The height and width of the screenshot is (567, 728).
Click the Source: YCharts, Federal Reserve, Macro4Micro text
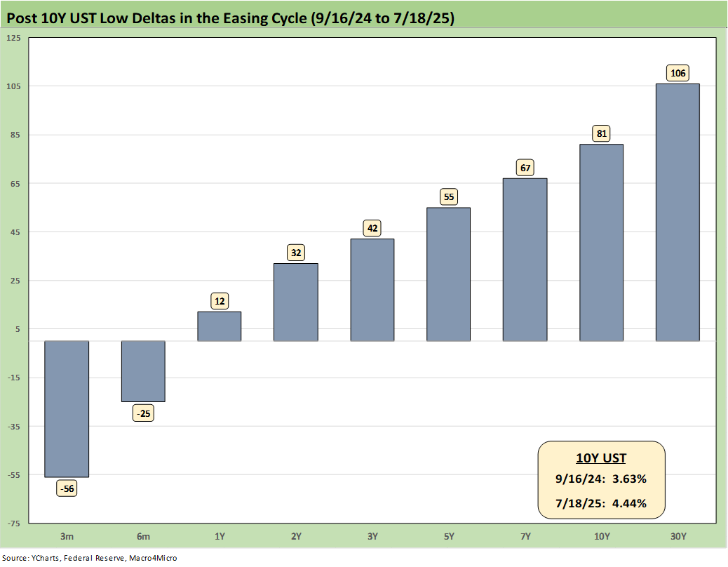coord(90,558)
